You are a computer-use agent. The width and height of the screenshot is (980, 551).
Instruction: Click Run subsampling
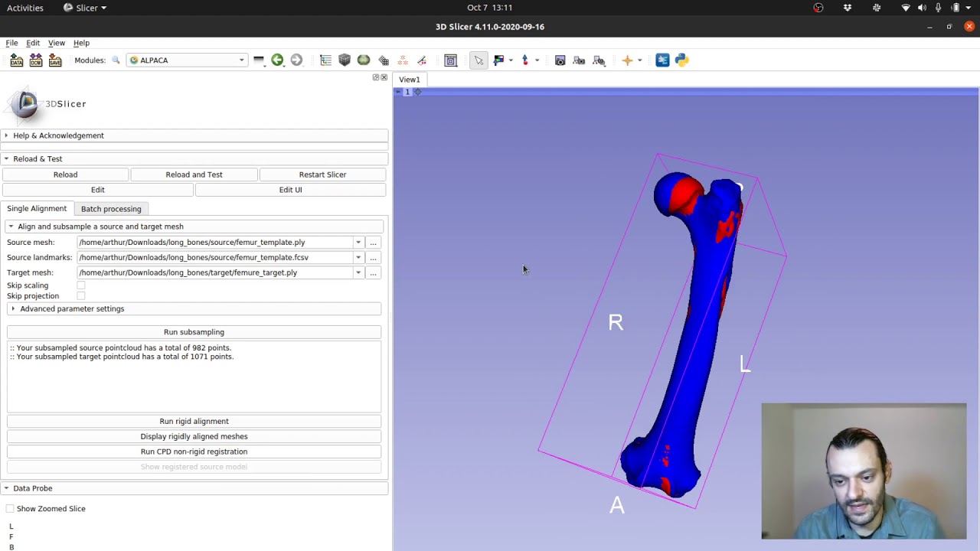194,332
